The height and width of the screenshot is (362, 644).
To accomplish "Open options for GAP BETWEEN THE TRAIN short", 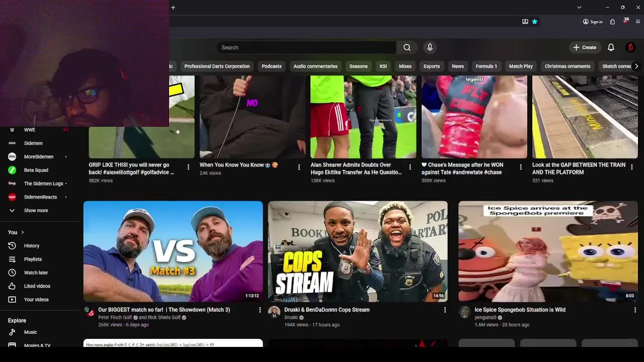I will (x=632, y=167).
